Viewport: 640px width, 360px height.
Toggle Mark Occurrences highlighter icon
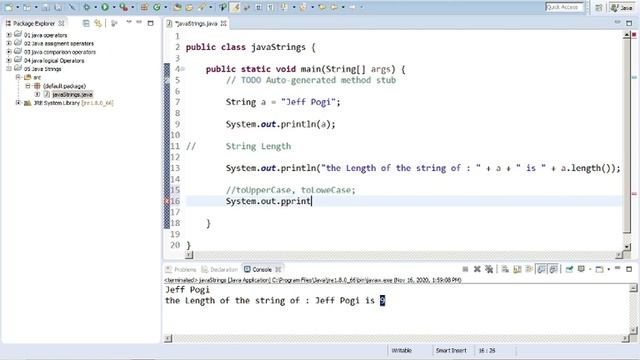pos(236,7)
